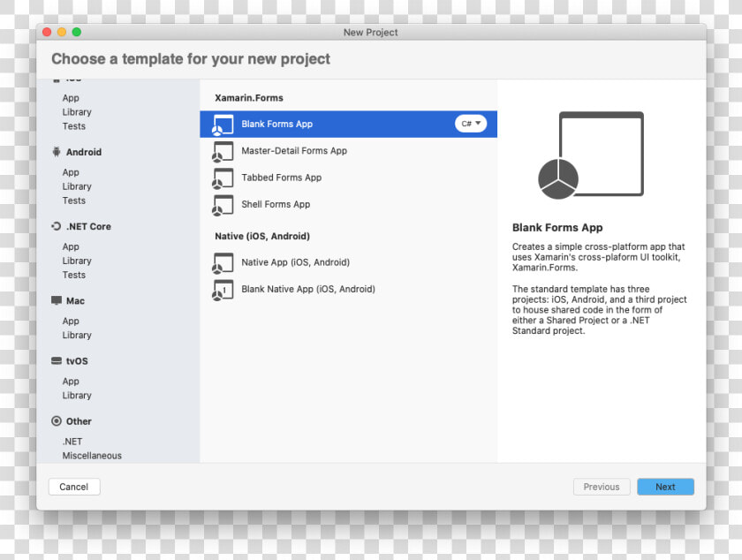Select Miscellaneous under the Other category
The image size is (742, 560).
point(92,456)
